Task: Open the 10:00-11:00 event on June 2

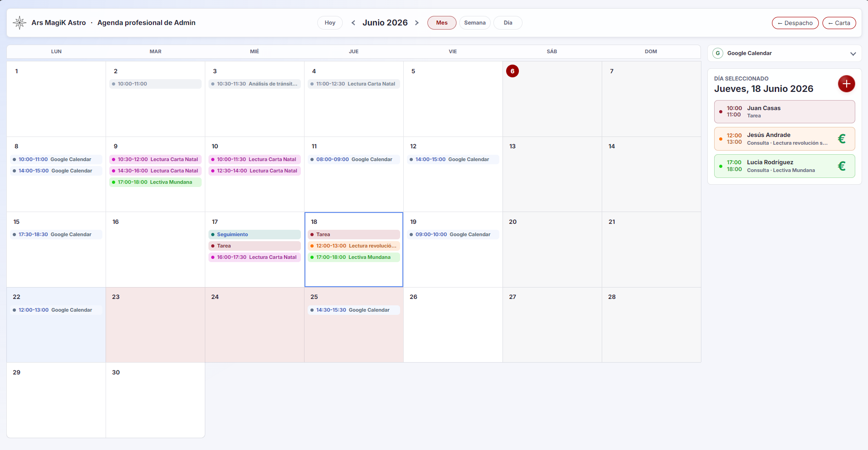Action: click(155, 84)
